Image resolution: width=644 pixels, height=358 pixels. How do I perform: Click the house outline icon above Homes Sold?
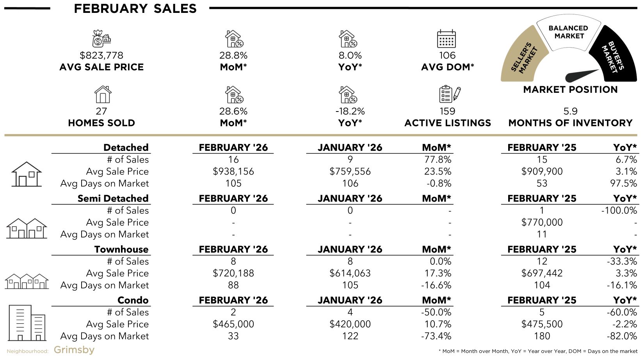(x=103, y=94)
